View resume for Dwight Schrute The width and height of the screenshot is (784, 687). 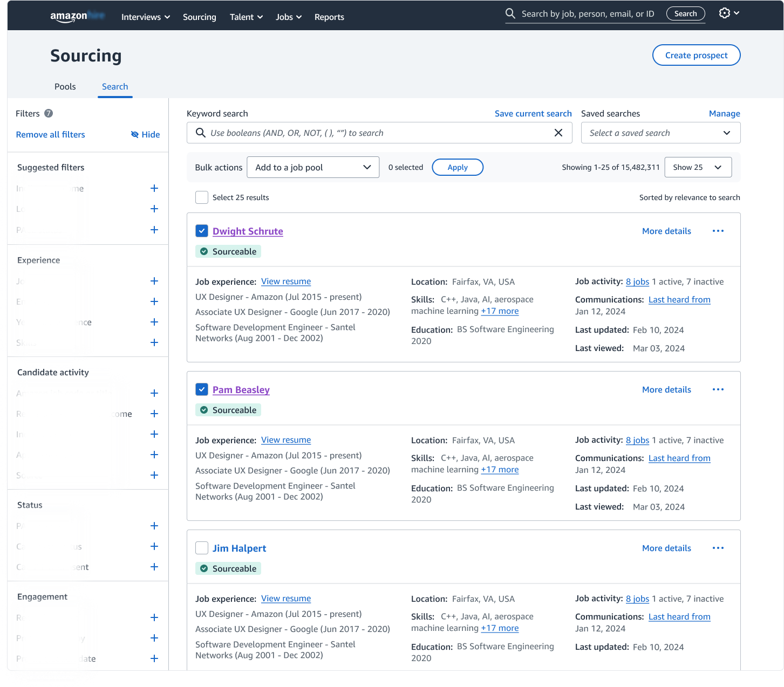click(286, 281)
